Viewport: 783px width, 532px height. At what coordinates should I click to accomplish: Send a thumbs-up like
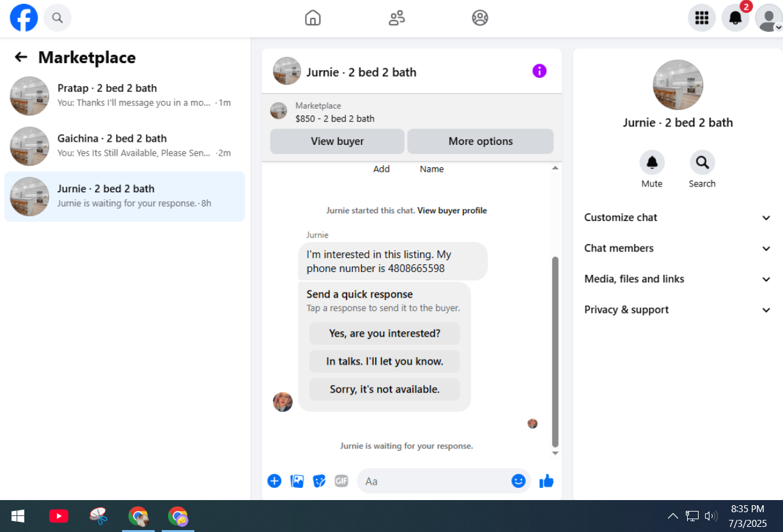click(x=546, y=481)
